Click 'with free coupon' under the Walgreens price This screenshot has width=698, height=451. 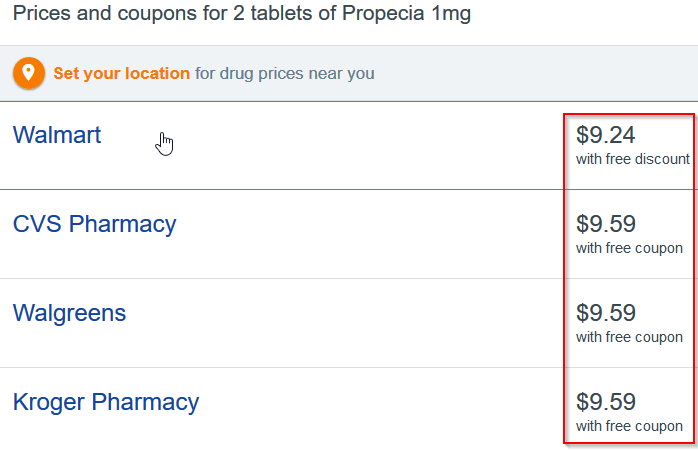tap(629, 337)
